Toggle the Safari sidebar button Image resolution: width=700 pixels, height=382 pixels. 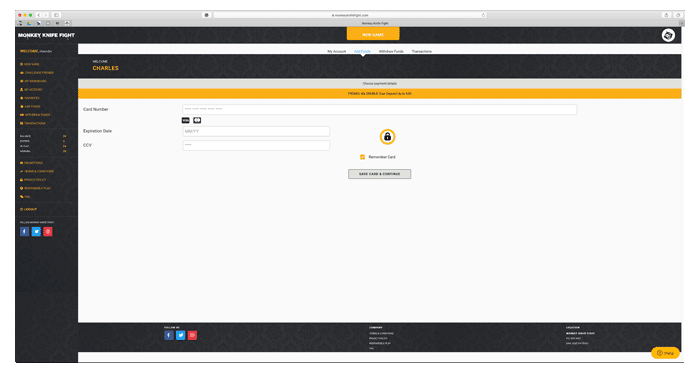click(x=56, y=15)
